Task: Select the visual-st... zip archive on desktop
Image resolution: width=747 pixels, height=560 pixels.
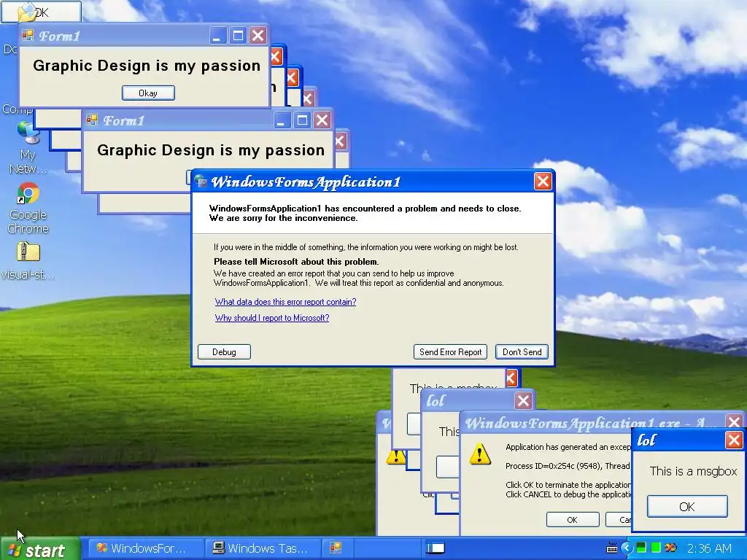Action: (x=28, y=261)
